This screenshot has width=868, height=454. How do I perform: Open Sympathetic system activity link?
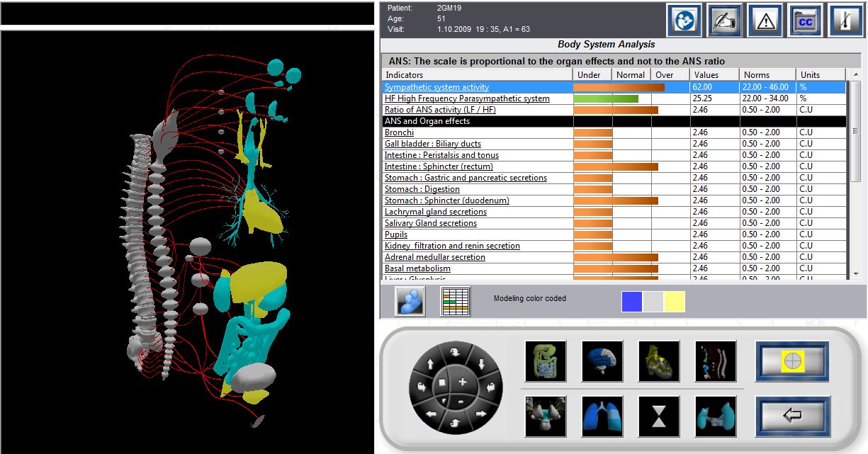pyautogui.click(x=436, y=87)
